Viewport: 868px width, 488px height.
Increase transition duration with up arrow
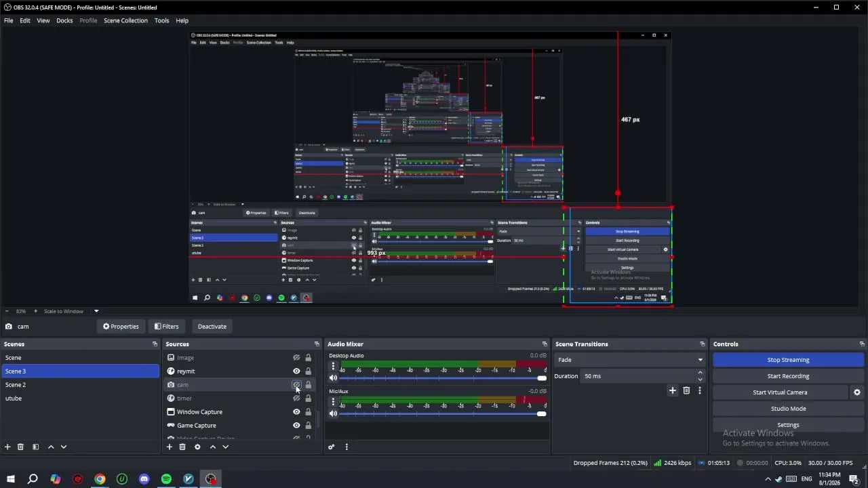point(701,373)
